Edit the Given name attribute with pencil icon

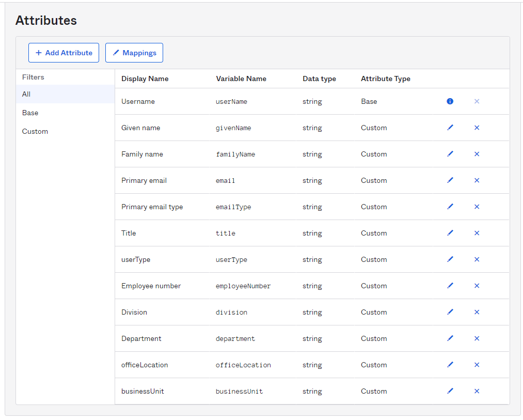point(450,128)
